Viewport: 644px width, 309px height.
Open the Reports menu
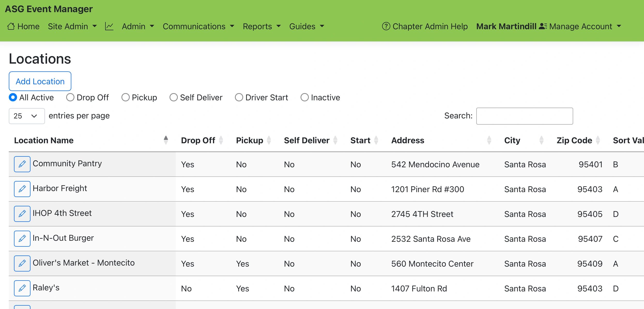point(262,26)
